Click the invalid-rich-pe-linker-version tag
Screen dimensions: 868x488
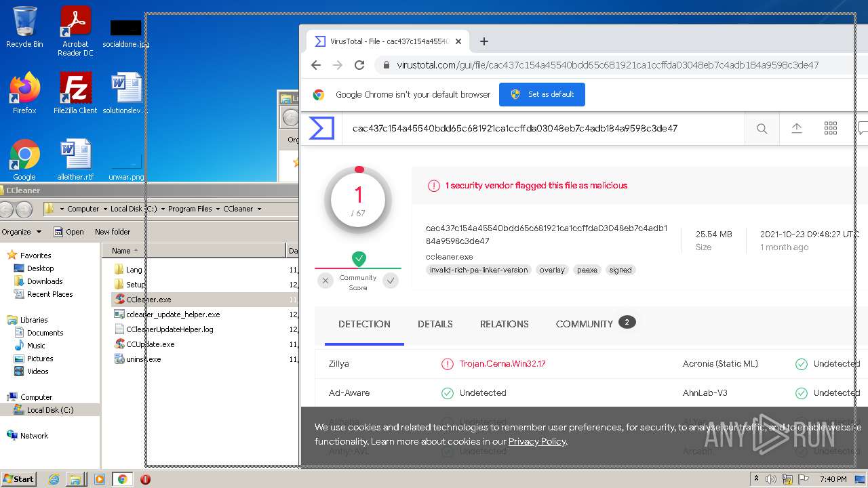coord(479,270)
